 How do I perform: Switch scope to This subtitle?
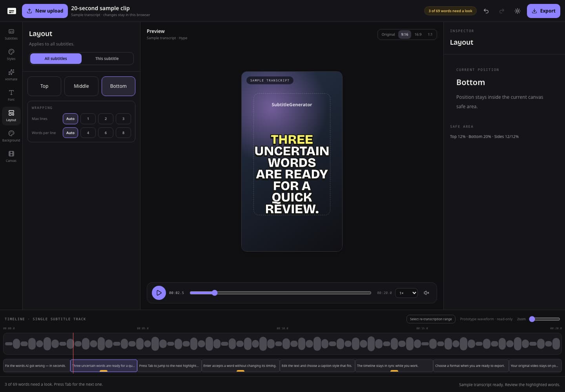107,58
